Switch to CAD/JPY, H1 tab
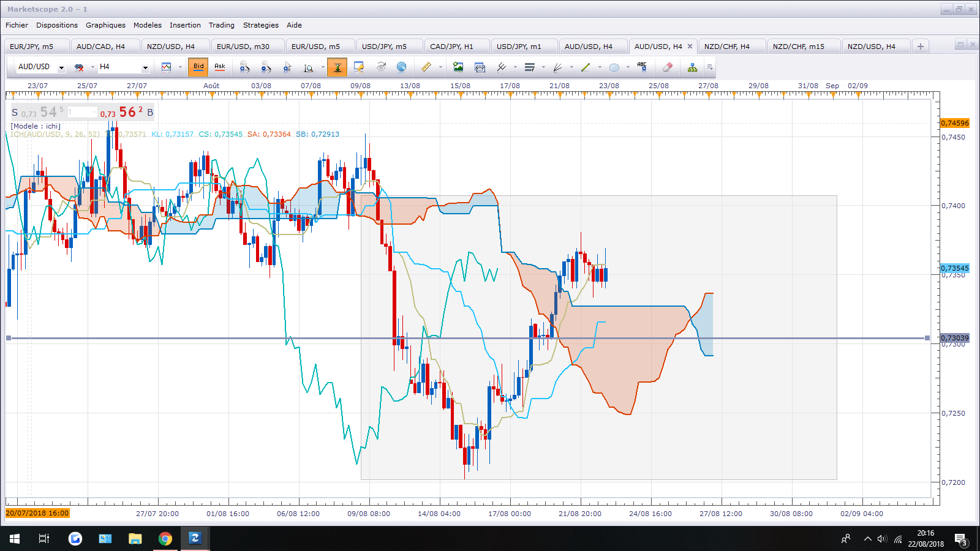Viewport: 980px width, 551px height. [x=456, y=47]
